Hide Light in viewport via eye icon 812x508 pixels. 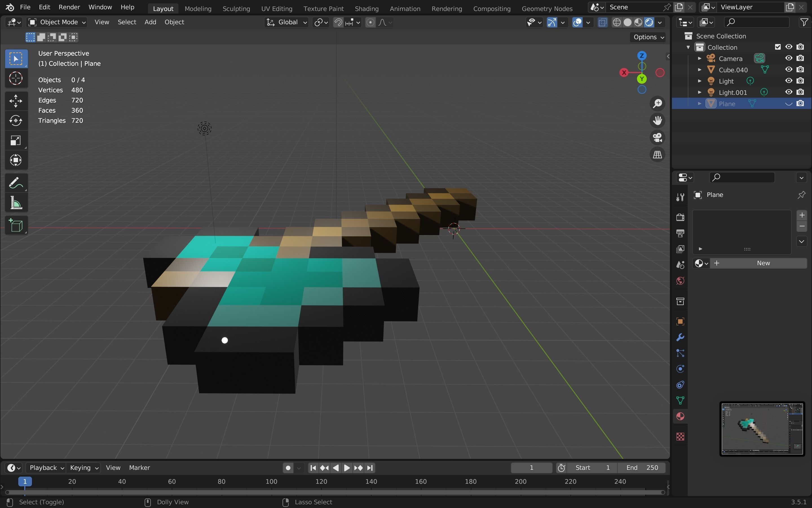789,81
